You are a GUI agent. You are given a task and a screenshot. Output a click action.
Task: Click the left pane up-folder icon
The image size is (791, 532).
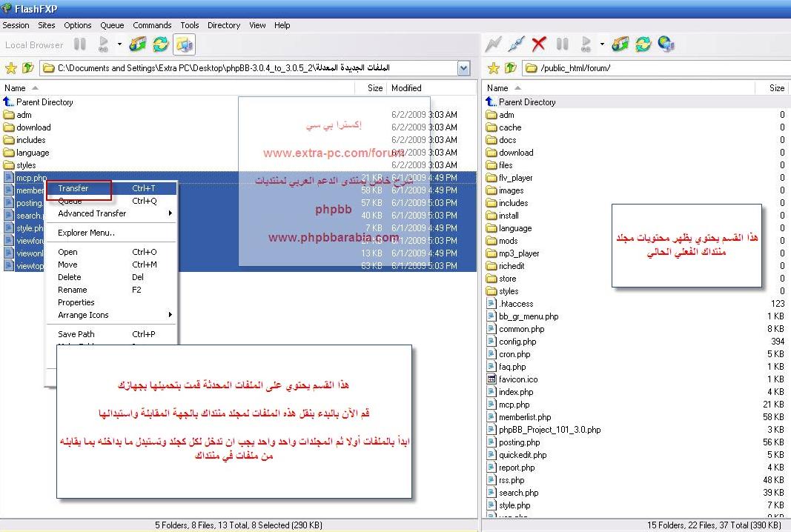click(27, 67)
